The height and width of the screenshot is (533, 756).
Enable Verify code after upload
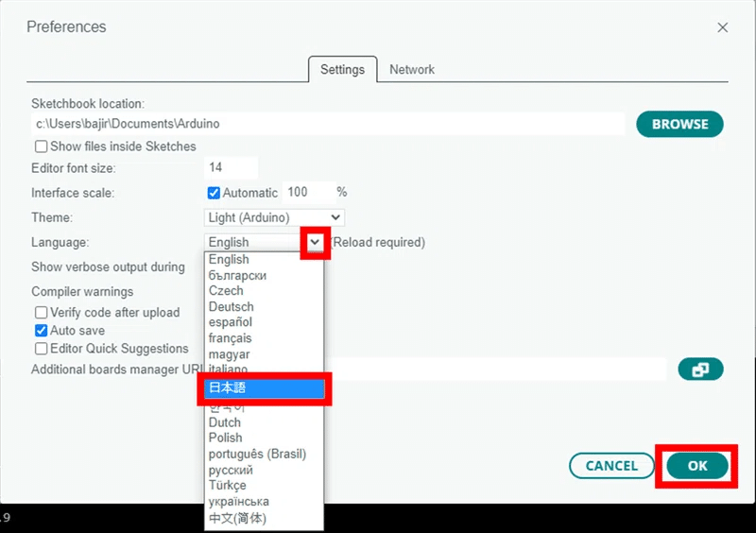41,313
